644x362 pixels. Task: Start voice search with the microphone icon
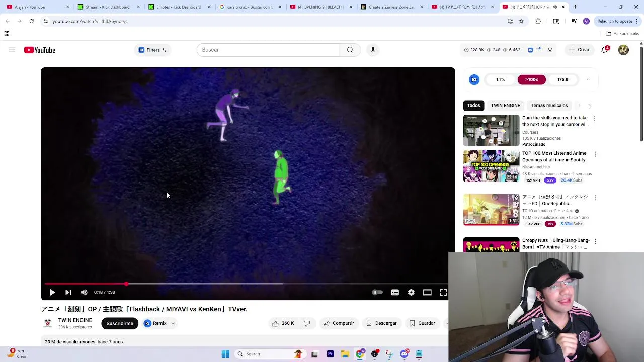373,50
